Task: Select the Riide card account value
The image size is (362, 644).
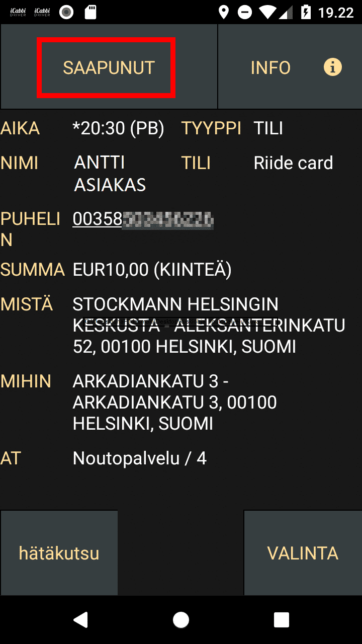Action: 293,163
